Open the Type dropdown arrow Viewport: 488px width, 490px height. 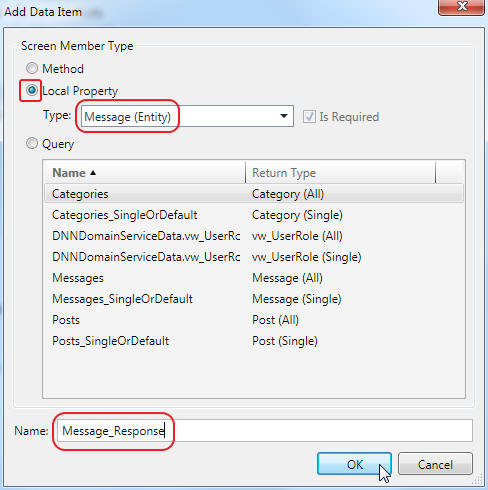click(x=284, y=116)
